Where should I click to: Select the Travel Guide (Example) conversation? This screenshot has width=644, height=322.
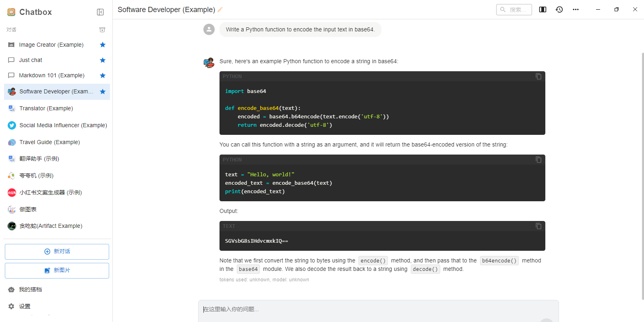50,142
